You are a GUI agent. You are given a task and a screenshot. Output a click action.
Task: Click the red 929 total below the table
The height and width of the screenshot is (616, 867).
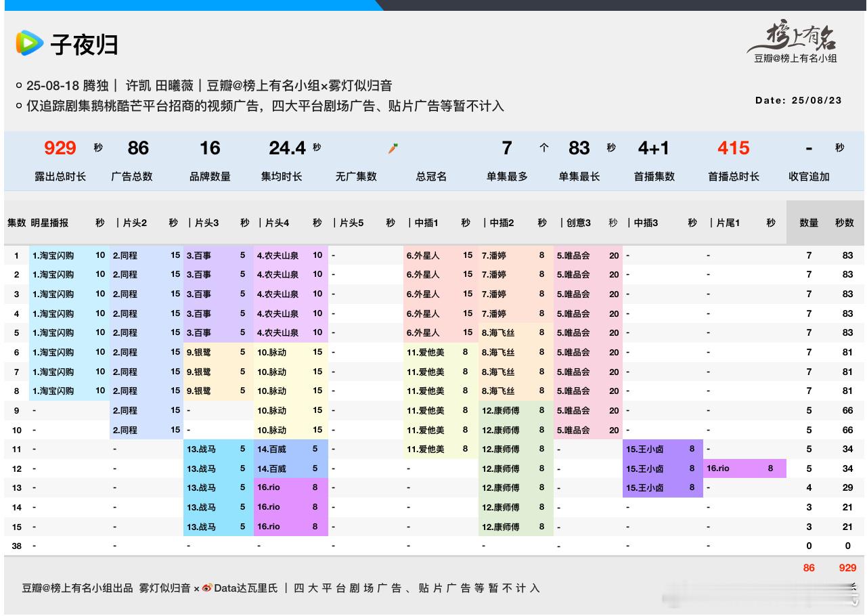pos(847,568)
